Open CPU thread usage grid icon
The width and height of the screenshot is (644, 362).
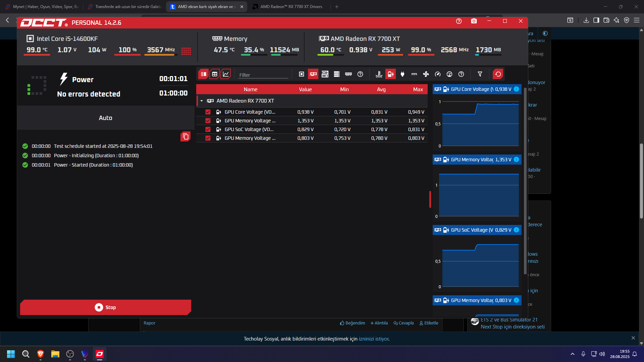[x=186, y=51]
